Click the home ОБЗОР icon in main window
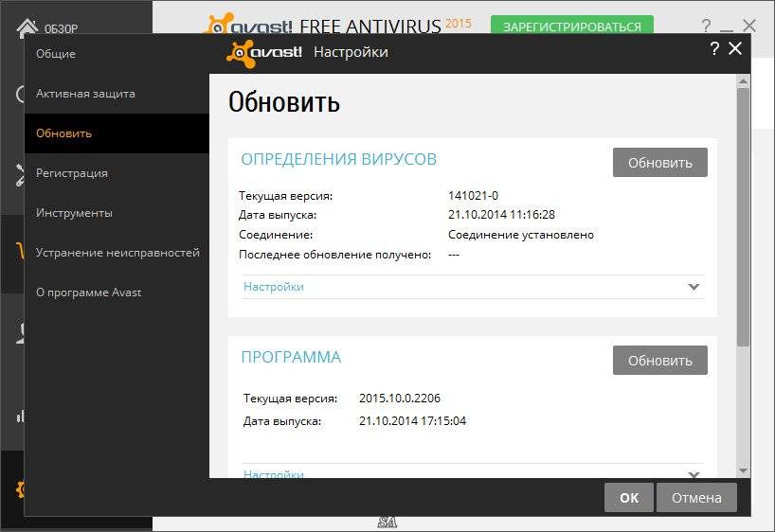The height and width of the screenshot is (532, 775). pos(27,27)
